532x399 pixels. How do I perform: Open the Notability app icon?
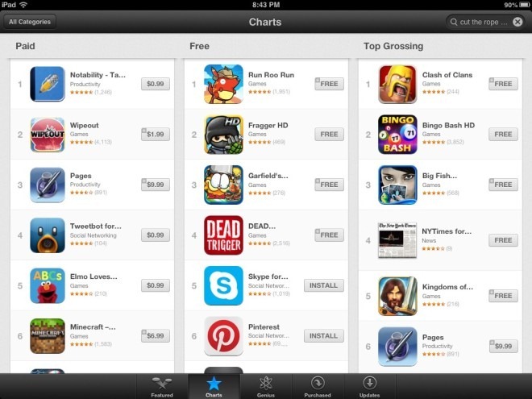(x=48, y=84)
